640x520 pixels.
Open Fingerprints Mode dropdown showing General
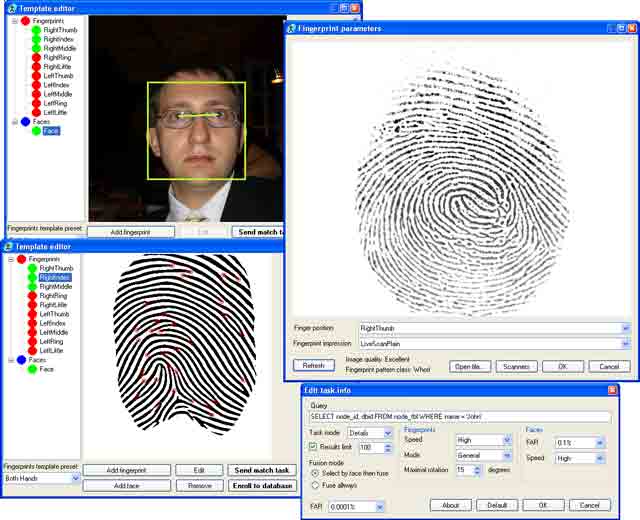pos(507,455)
